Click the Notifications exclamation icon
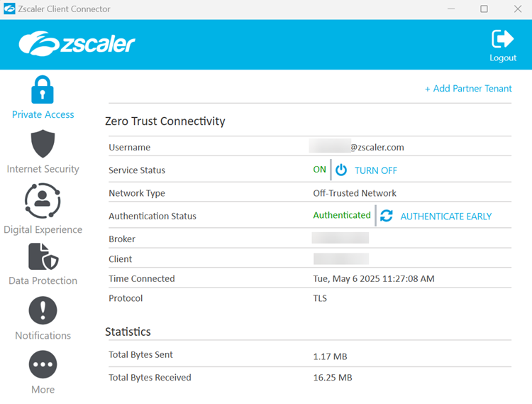 coord(43,311)
